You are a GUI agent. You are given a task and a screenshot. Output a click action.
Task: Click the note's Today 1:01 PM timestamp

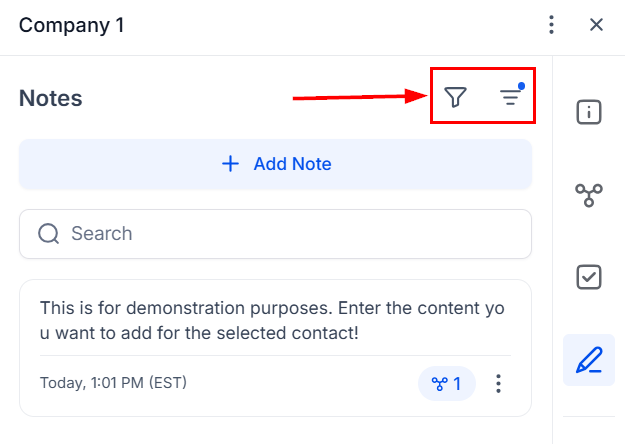click(x=113, y=383)
